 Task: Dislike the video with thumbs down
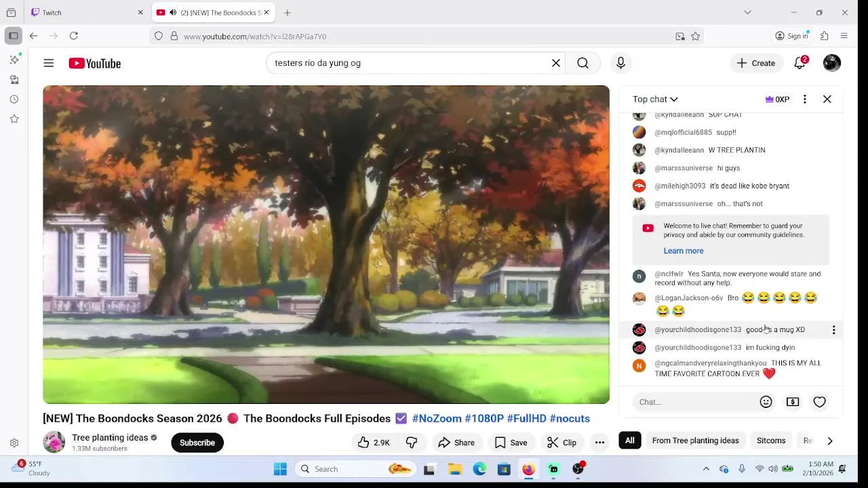(x=412, y=443)
